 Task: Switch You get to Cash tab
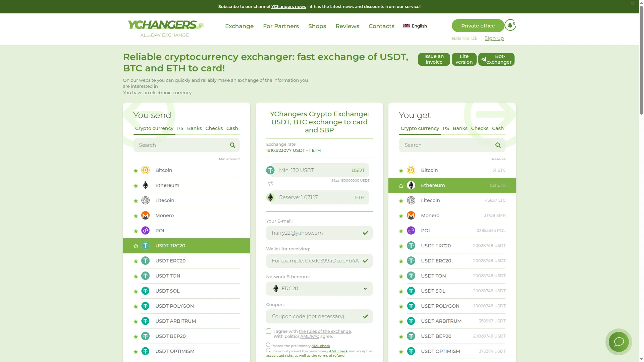[498, 128]
